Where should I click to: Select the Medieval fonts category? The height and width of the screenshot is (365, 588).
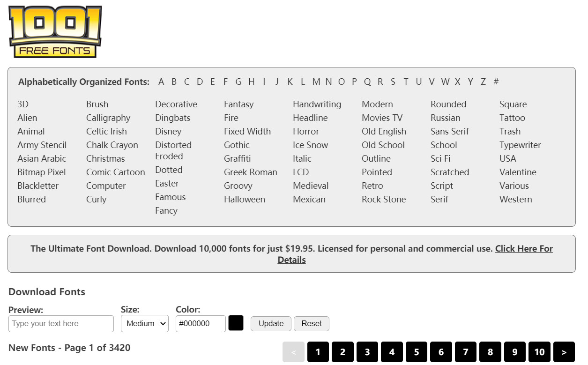(311, 186)
